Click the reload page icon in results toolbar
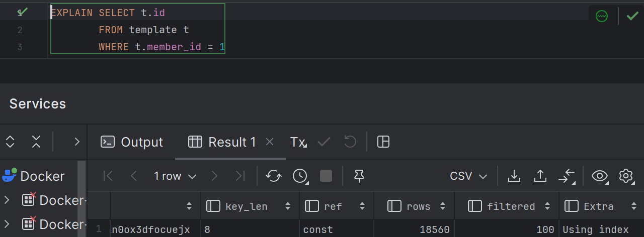644x237 pixels. (274, 176)
